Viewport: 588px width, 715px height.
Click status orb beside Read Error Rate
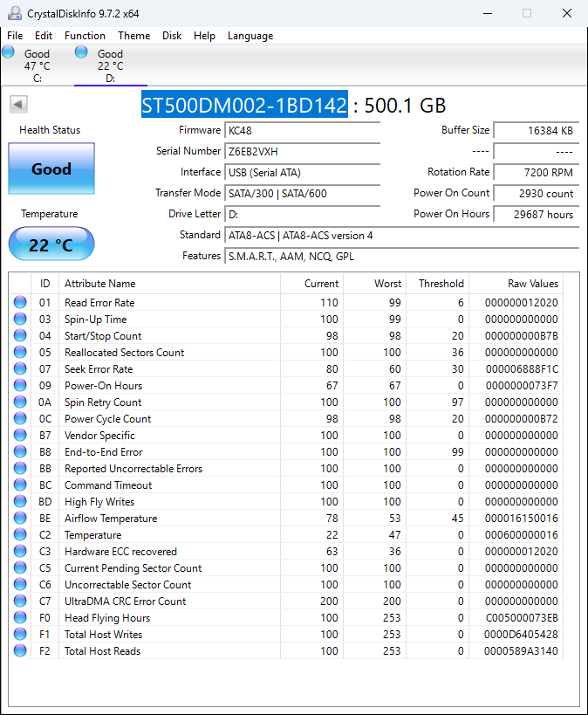pyautogui.click(x=20, y=302)
